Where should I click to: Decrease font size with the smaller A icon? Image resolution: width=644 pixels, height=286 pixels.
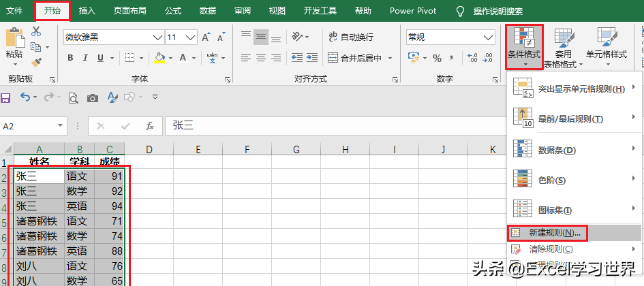click(221, 37)
